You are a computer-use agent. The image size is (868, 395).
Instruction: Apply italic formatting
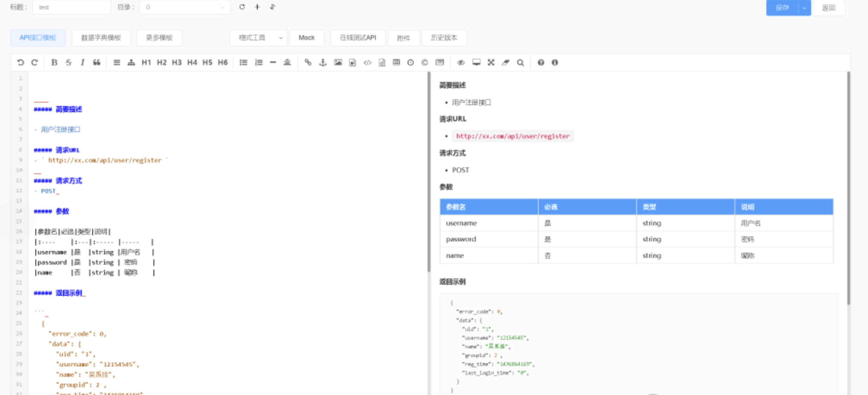[x=82, y=63]
